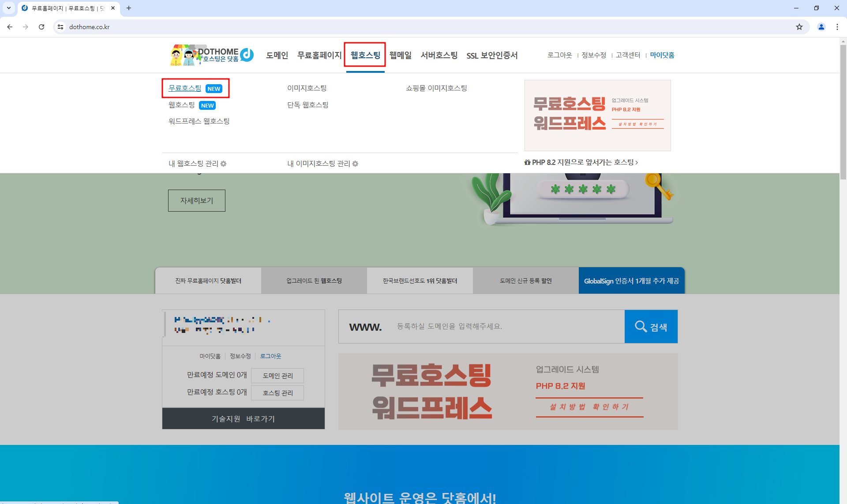847x504 pixels.
Task: Open site information icon in address bar
Action: [60, 27]
